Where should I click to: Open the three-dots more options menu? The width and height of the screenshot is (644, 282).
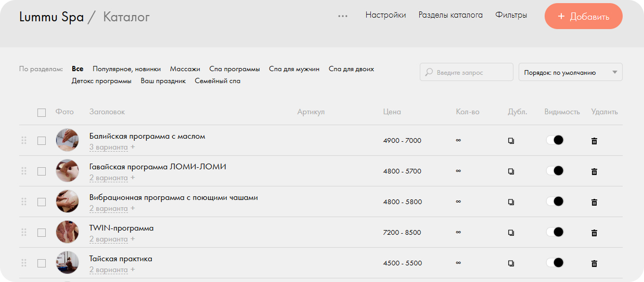pos(342,16)
